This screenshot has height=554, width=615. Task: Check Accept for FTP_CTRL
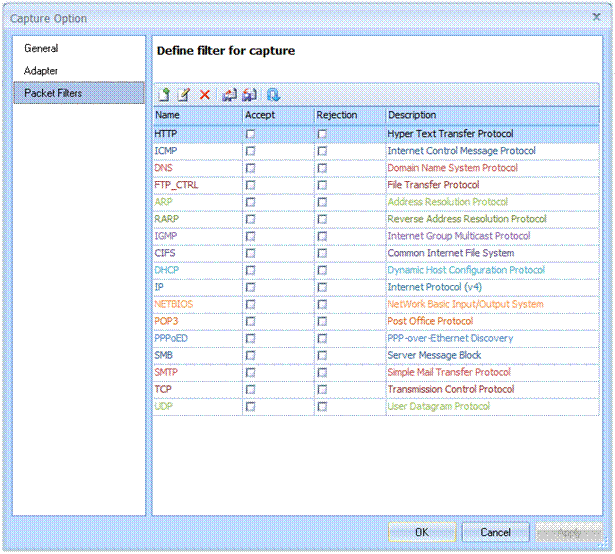[250, 185]
